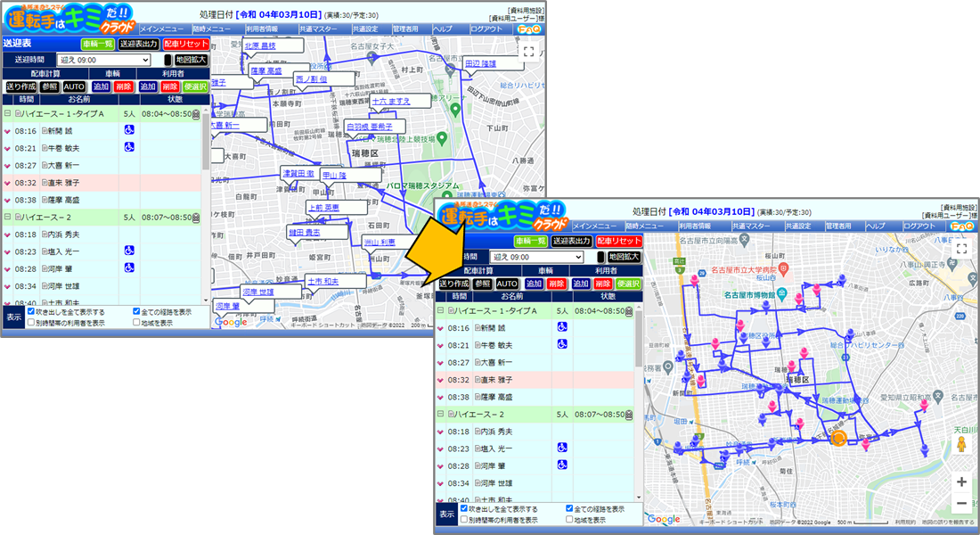Viewport: 980px width, 535px height.
Task: Click AUTO button in rear window
Action: click(74, 87)
